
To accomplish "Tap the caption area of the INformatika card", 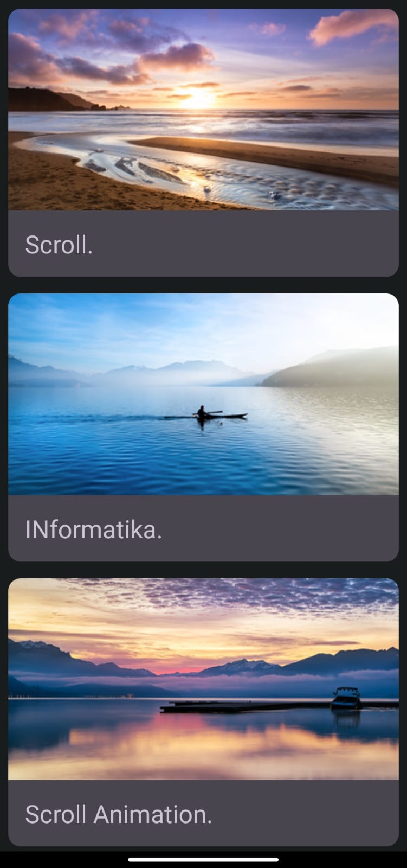I will [203, 528].
